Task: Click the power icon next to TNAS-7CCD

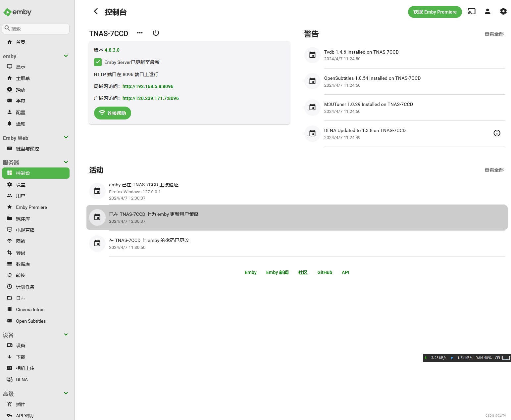Action: point(156,33)
